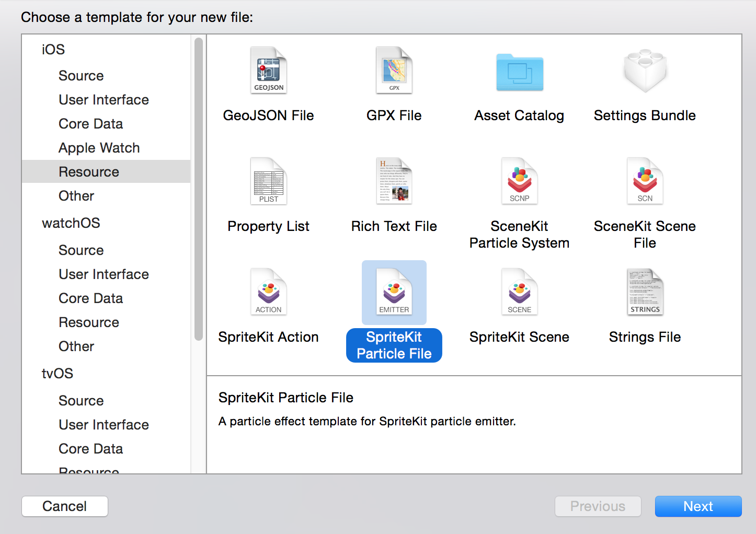
Task: Click the Property List label
Action: (x=269, y=226)
